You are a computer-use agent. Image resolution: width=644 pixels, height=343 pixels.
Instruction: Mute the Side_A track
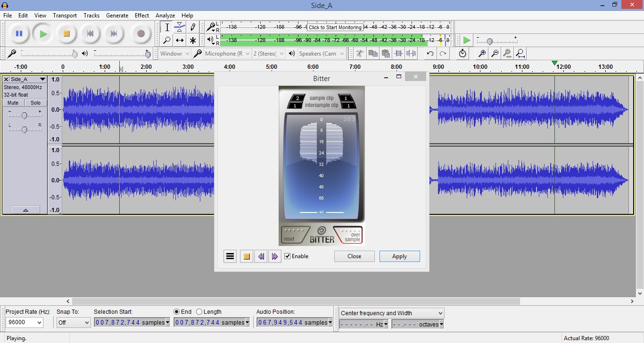point(13,103)
